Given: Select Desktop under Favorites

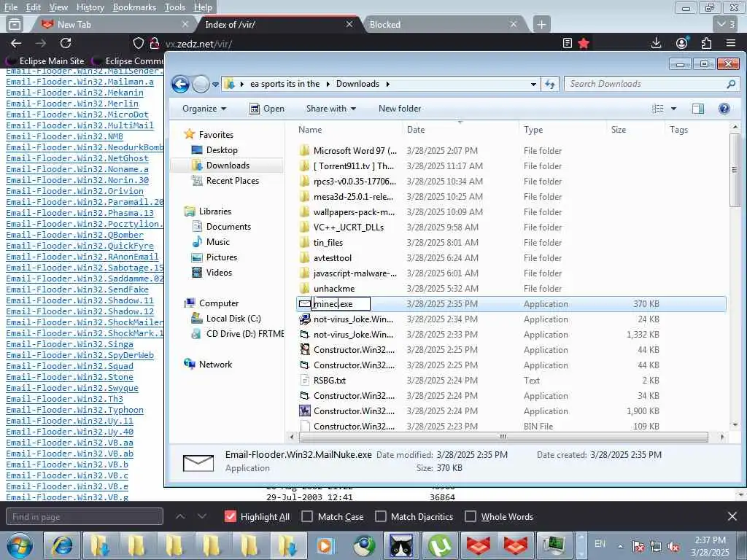Looking at the screenshot, I should (x=221, y=150).
